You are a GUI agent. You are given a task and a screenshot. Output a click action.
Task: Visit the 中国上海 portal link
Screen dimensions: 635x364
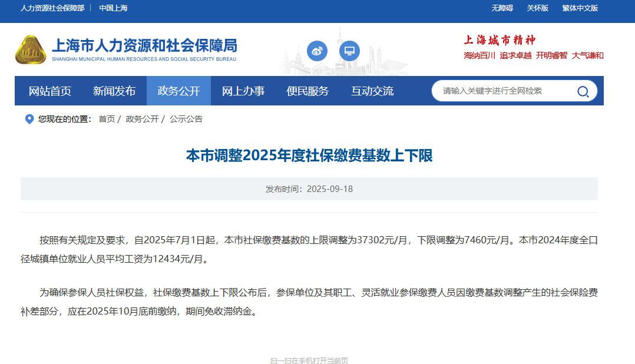113,8
